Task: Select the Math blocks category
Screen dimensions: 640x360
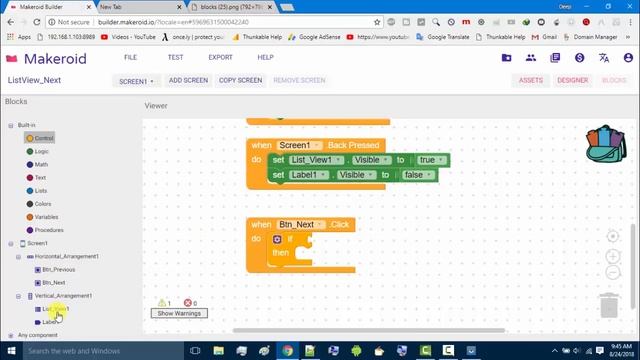Action: pyautogui.click(x=38, y=164)
